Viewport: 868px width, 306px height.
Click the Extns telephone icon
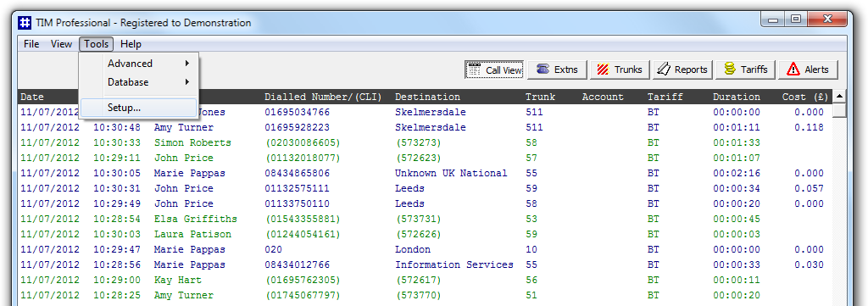543,70
